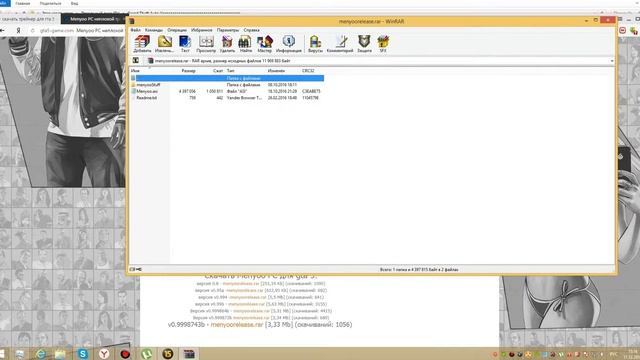This screenshot has width=640, height=360.
Task: Click the version 0.8 menyoorelease.rar link
Action: pyautogui.click(x=241, y=283)
